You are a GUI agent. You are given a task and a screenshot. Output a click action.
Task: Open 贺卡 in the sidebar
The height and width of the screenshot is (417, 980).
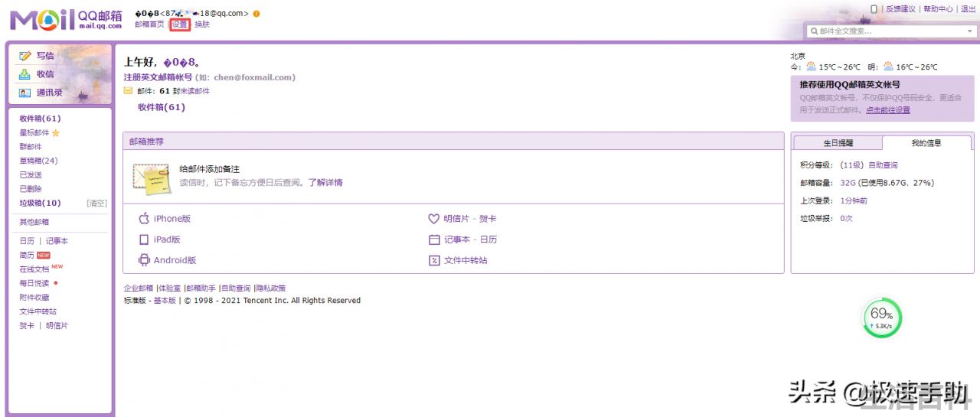27,326
